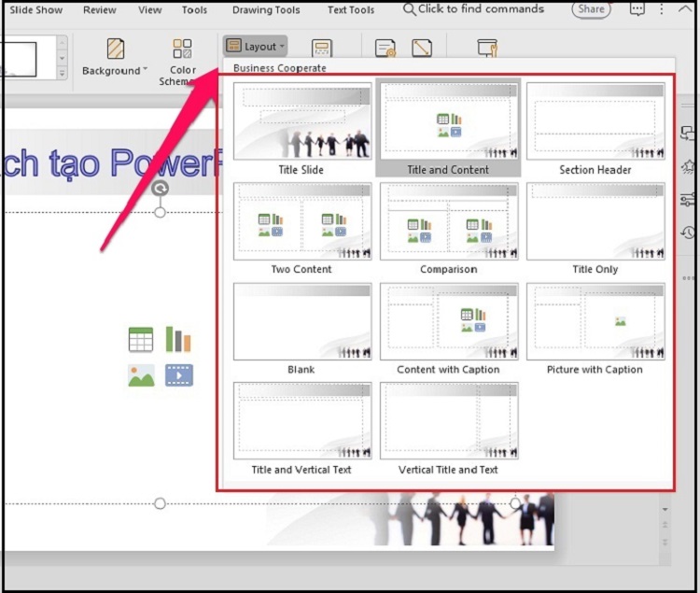Image resolution: width=700 pixels, height=593 pixels.
Task: Insert video via slide placeholder icon
Action: point(179,375)
